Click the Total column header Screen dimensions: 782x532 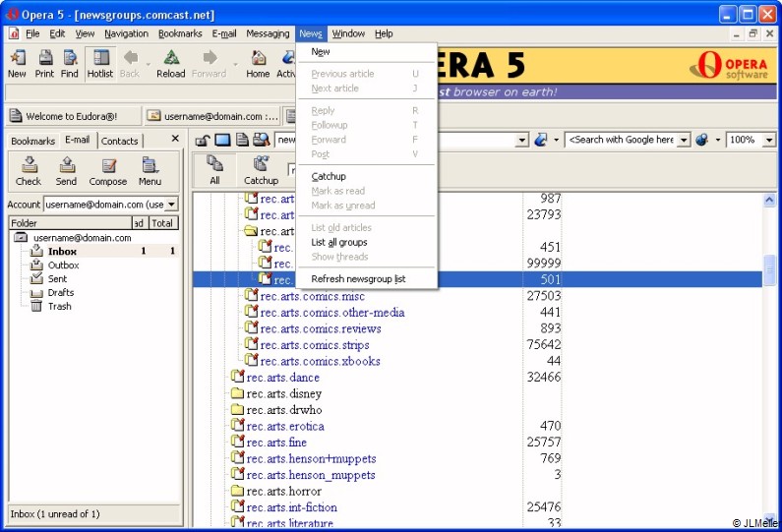click(162, 223)
